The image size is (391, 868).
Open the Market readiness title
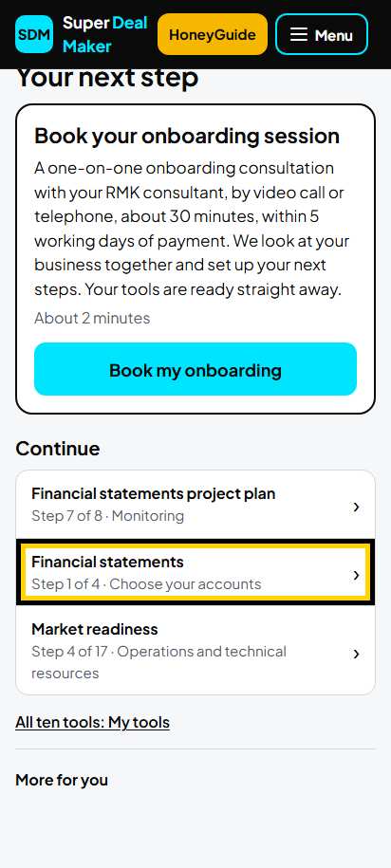pyautogui.click(x=95, y=629)
